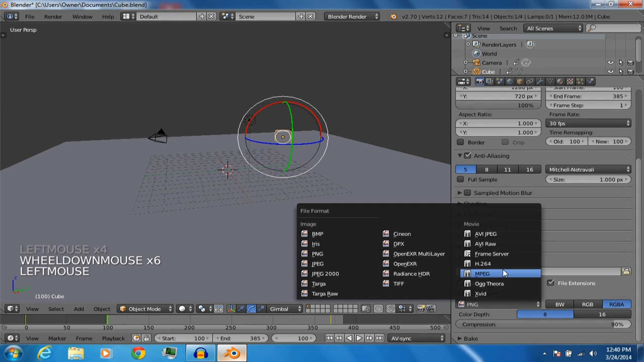Jump to the first frame
The image size is (644, 362).
click(x=329, y=338)
